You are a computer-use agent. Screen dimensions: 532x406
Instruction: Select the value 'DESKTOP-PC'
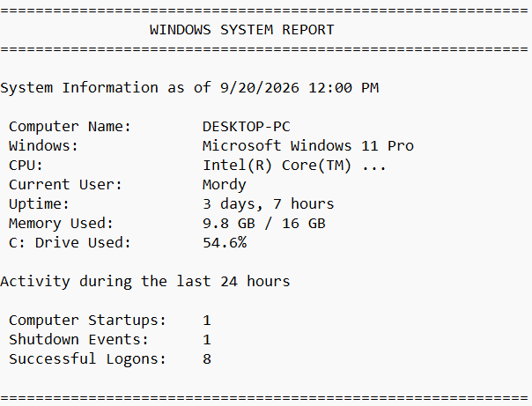tap(247, 127)
